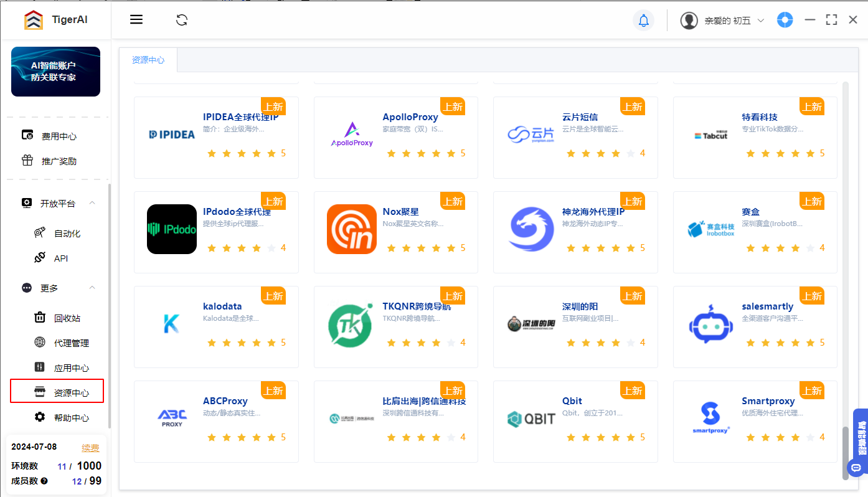This screenshot has height=497, width=868.
Task: Open the IPdodo logo tile
Action: (172, 229)
